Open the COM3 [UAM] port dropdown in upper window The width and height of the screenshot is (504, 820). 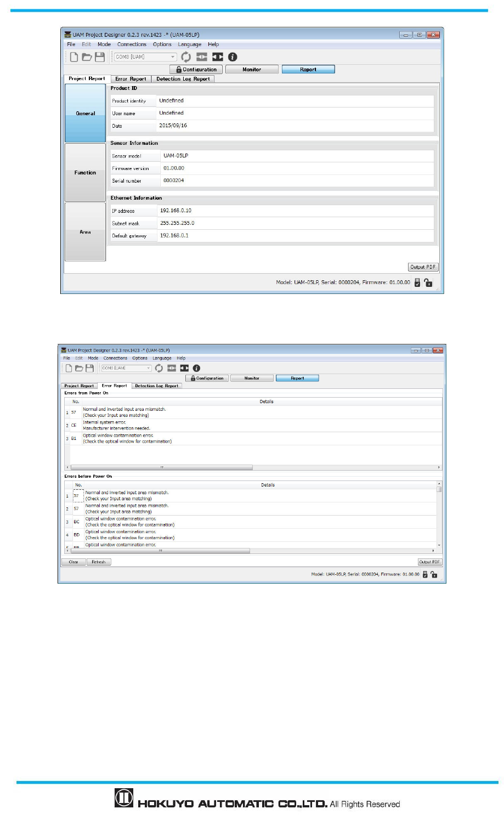coord(145,56)
